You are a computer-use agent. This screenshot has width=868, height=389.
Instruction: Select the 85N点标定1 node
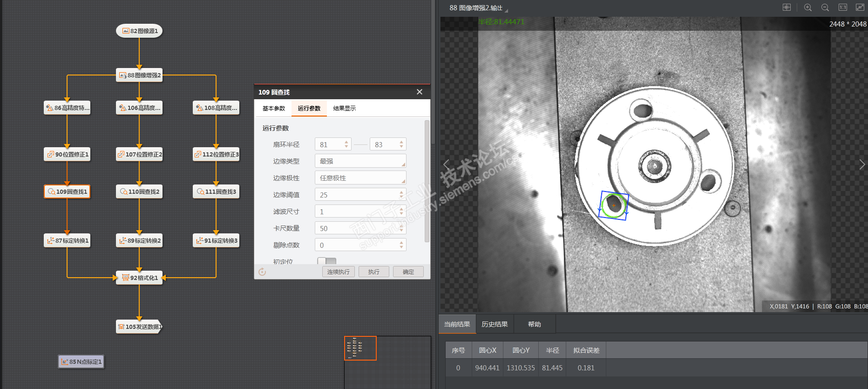click(81, 362)
